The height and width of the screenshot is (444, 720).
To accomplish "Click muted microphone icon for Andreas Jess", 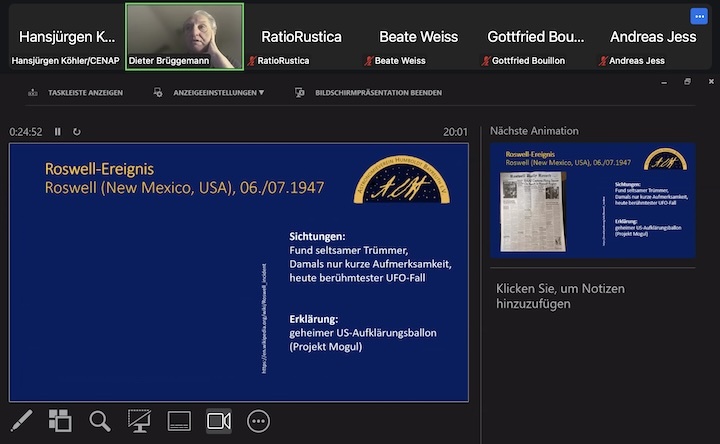I will tap(603, 61).
